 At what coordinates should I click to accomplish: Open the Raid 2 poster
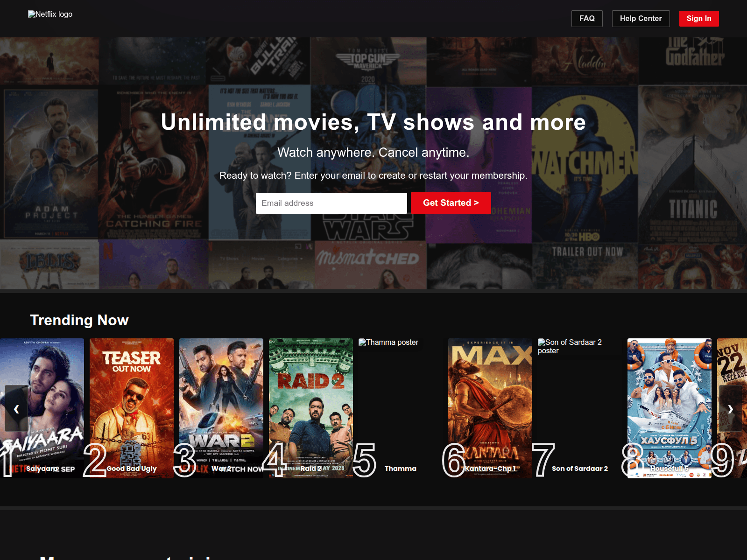point(311,408)
